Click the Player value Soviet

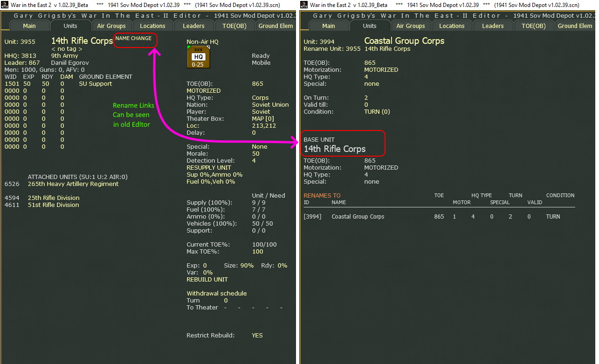pyautogui.click(x=261, y=112)
